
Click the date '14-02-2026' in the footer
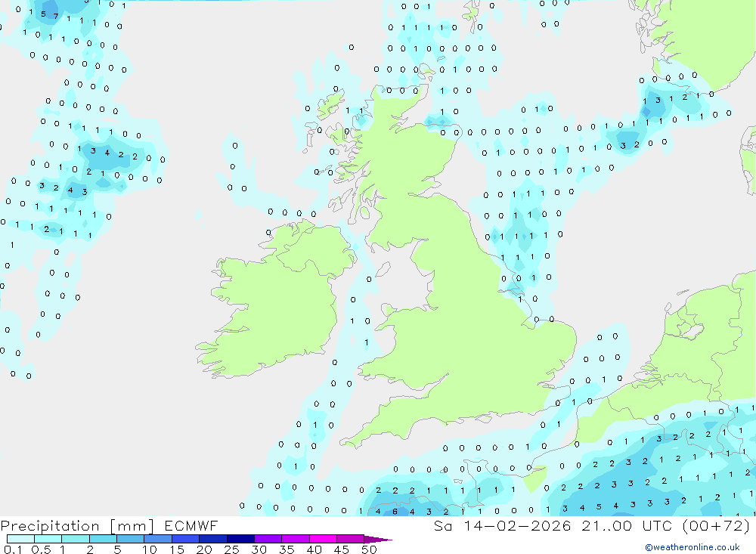pyautogui.click(x=517, y=525)
